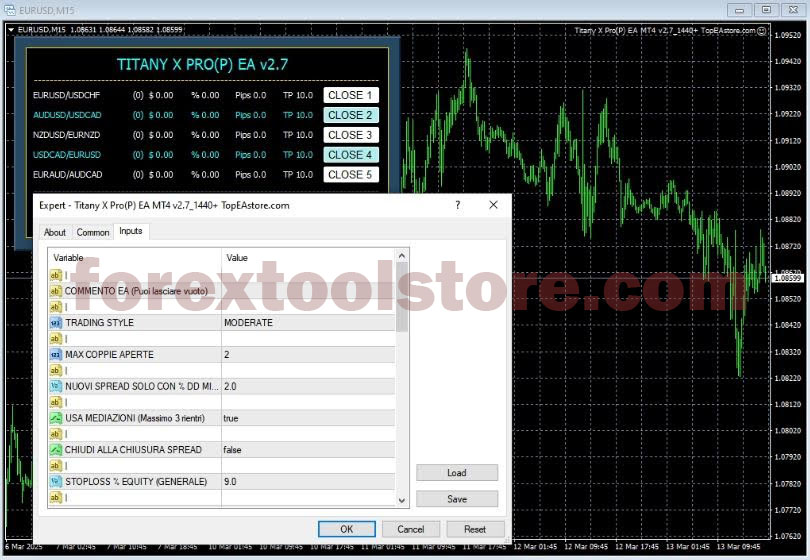
Task: Maximize the EURUSD,M15 chart window
Action: click(766, 10)
